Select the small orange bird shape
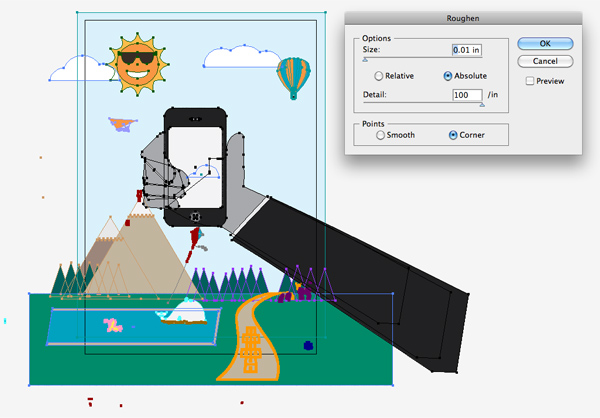 pos(122,124)
